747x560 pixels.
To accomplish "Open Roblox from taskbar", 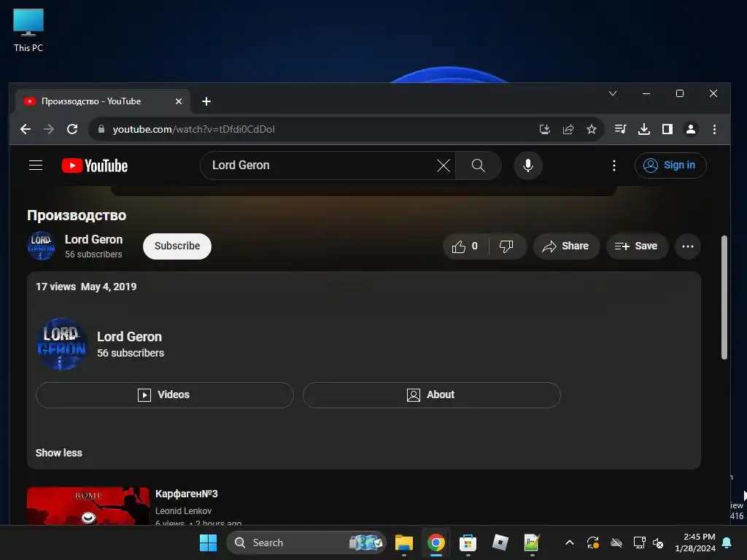I will (x=500, y=542).
